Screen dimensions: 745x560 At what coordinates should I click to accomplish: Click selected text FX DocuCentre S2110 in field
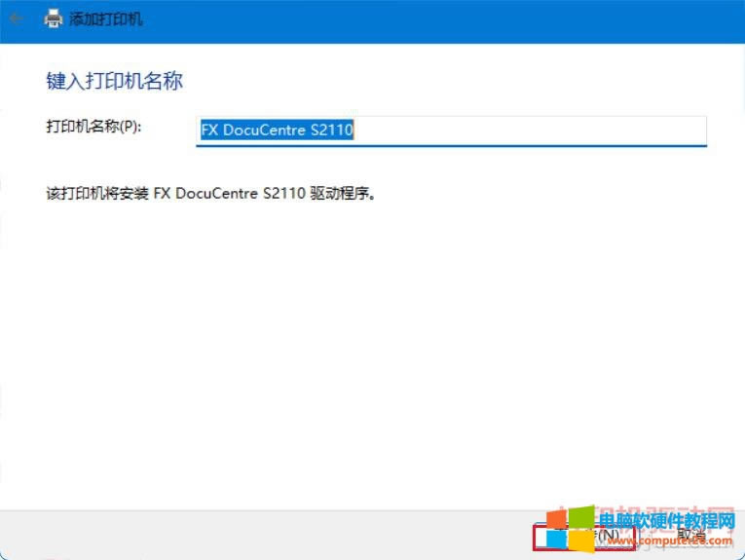coord(277,131)
